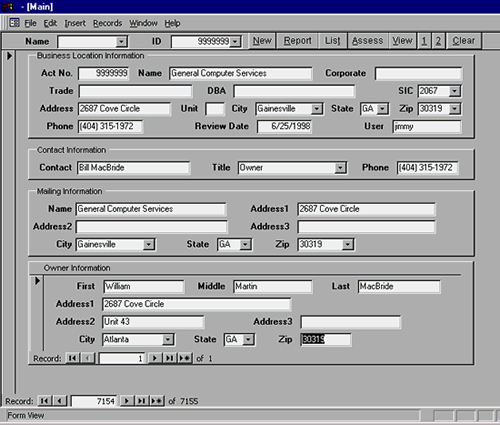Viewport: 500px width, 425px height.
Task: Click the Assess button
Action: (368, 41)
